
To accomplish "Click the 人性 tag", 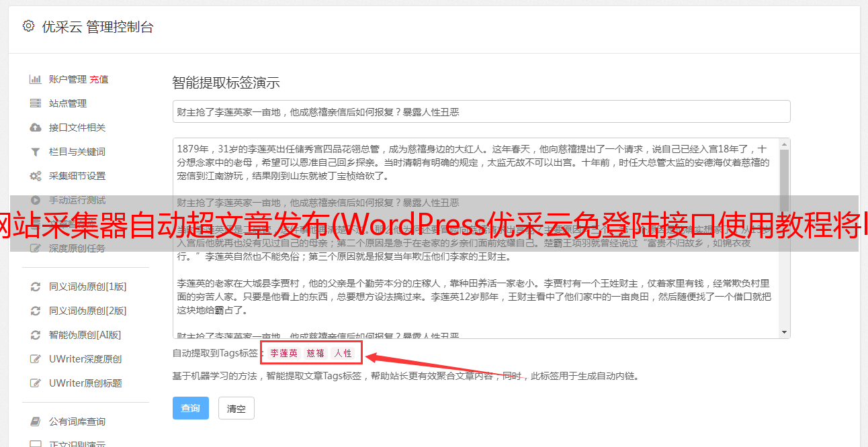I will point(343,353).
